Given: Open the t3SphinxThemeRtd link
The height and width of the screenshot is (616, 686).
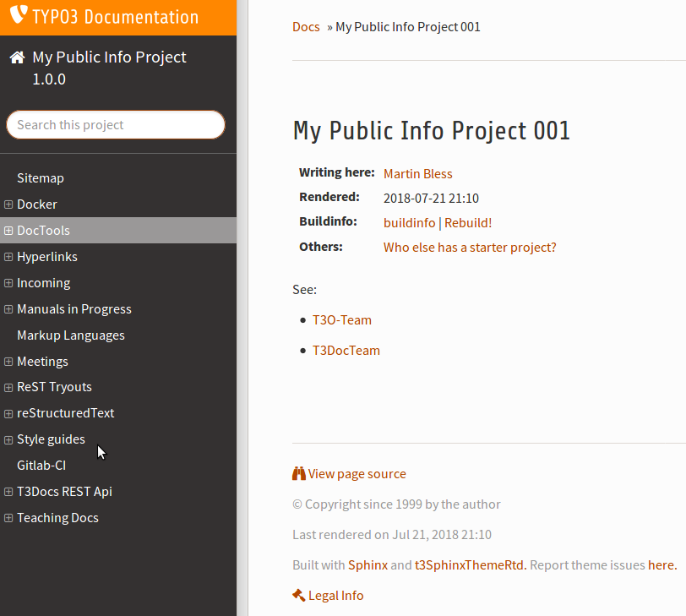Looking at the screenshot, I should [x=470, y=564].
